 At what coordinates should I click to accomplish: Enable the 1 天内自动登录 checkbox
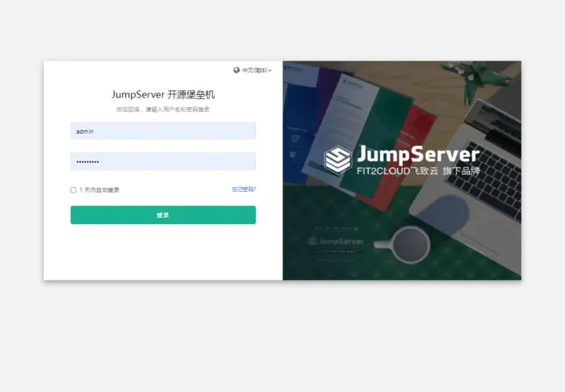point(73,190)
